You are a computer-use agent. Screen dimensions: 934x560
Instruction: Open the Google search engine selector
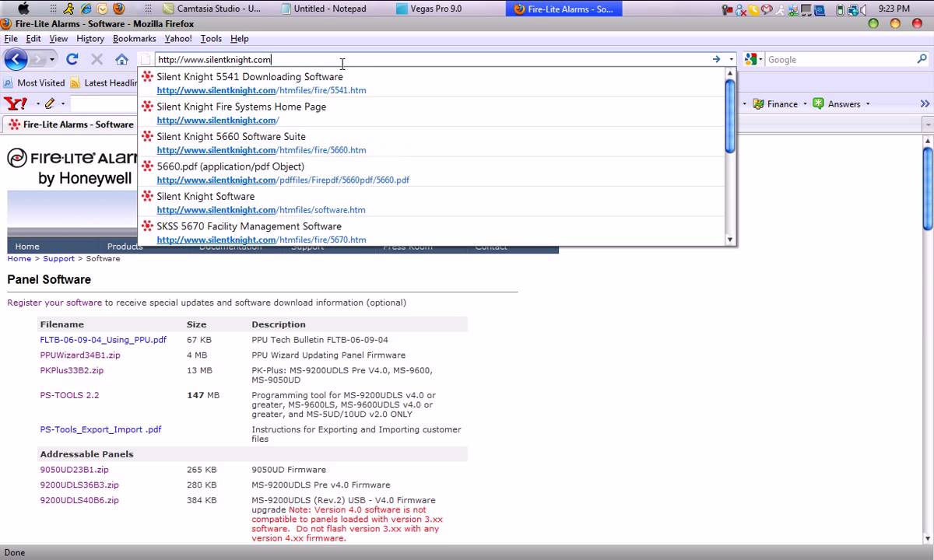pyautogui.click(x=751, y=59)
